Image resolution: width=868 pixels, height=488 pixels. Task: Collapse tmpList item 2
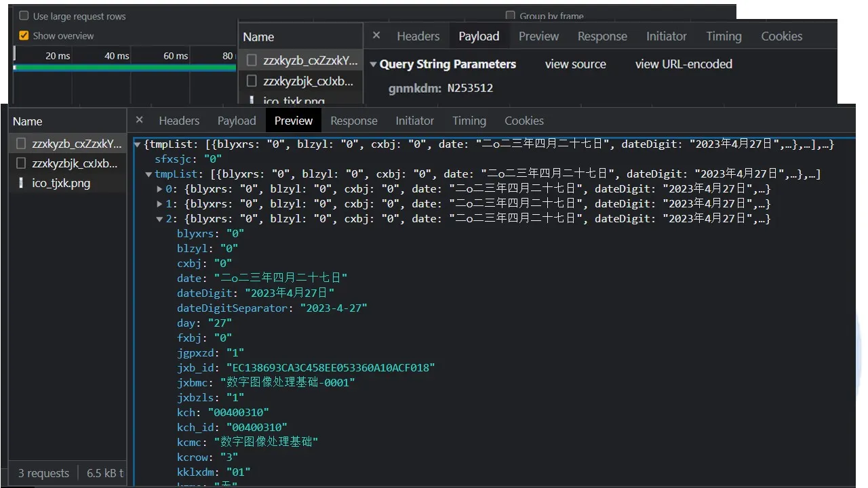pos(160,219)
